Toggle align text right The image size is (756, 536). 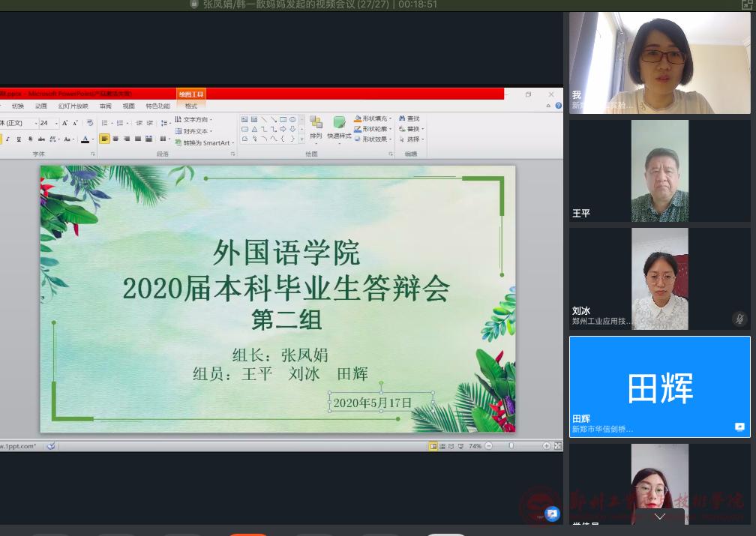pyautogui.click(x=126, y=139)
